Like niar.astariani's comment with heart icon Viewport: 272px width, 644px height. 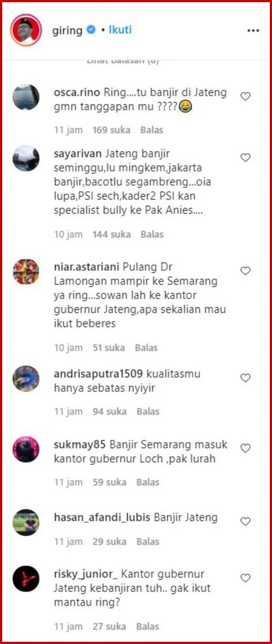pos(245,271)
